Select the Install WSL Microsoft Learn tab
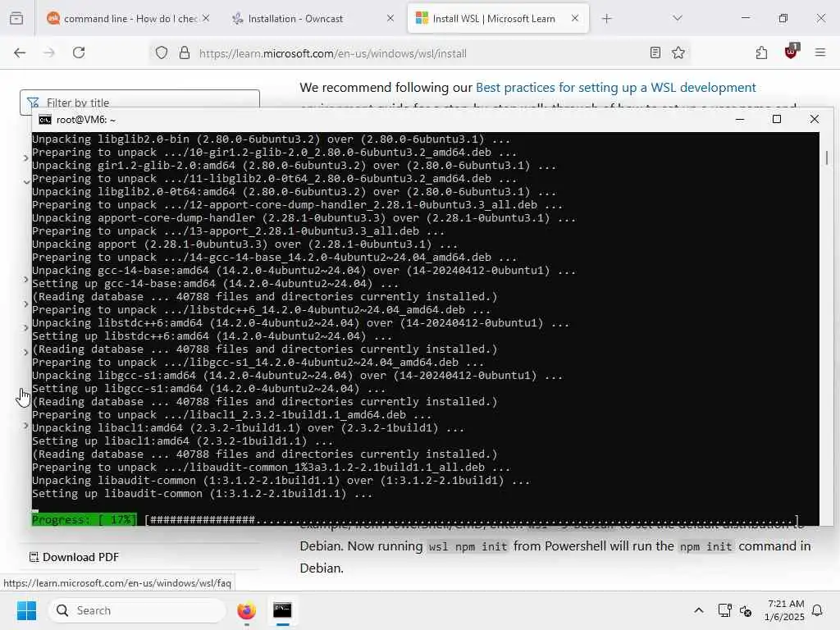 pyautogui.click(x=493, y=18)
